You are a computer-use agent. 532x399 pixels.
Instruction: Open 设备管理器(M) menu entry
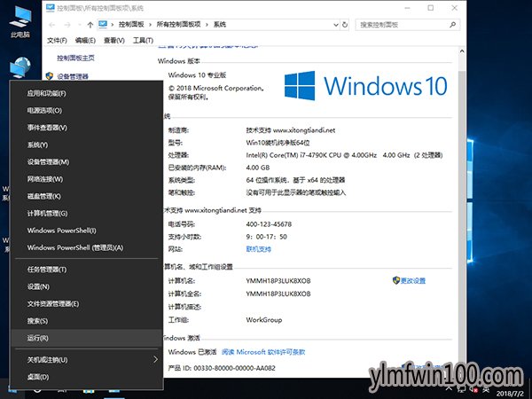click(48, 162)
